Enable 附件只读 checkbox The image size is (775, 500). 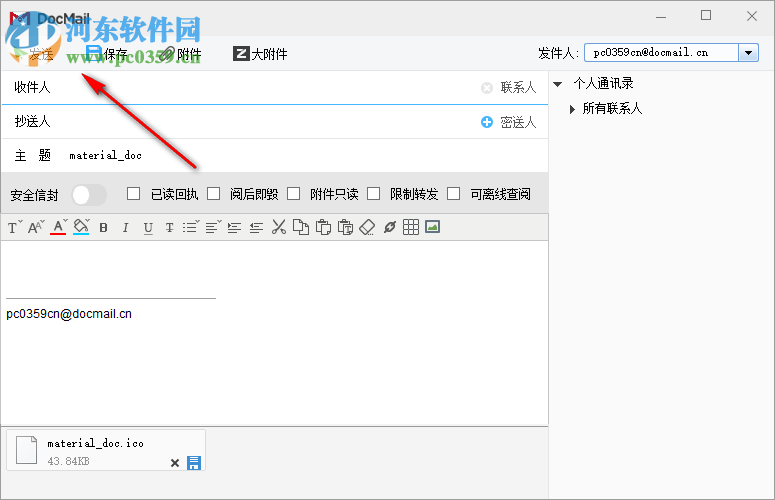(294, 194)
